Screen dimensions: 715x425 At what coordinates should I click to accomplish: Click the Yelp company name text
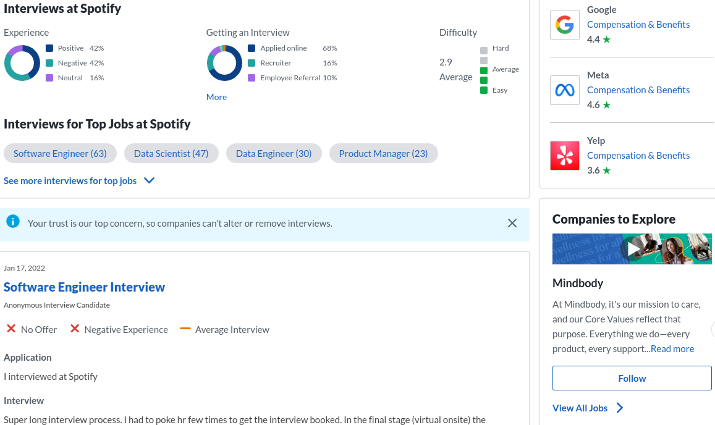click(596, 140)
